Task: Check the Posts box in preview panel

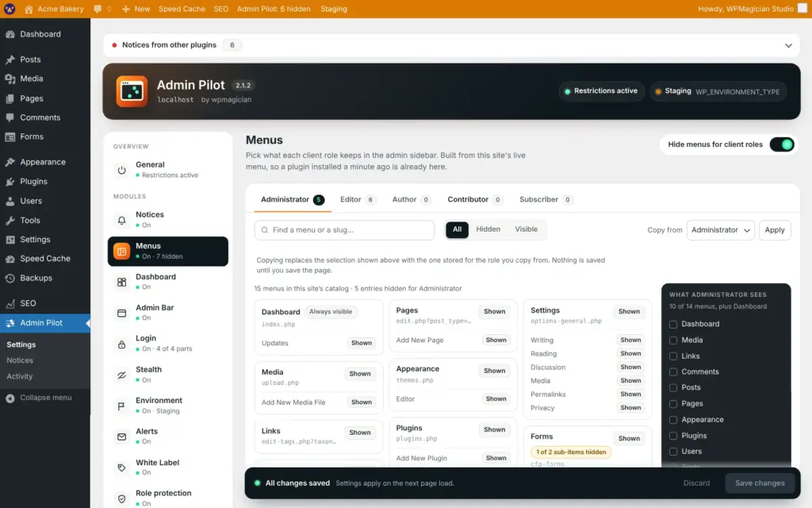Action: [673, 387]
